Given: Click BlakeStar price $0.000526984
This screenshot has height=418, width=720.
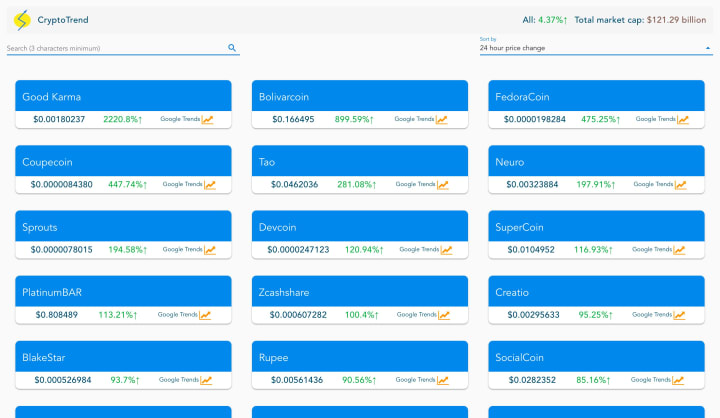Looking at the screenshot, I should point(63,380).
